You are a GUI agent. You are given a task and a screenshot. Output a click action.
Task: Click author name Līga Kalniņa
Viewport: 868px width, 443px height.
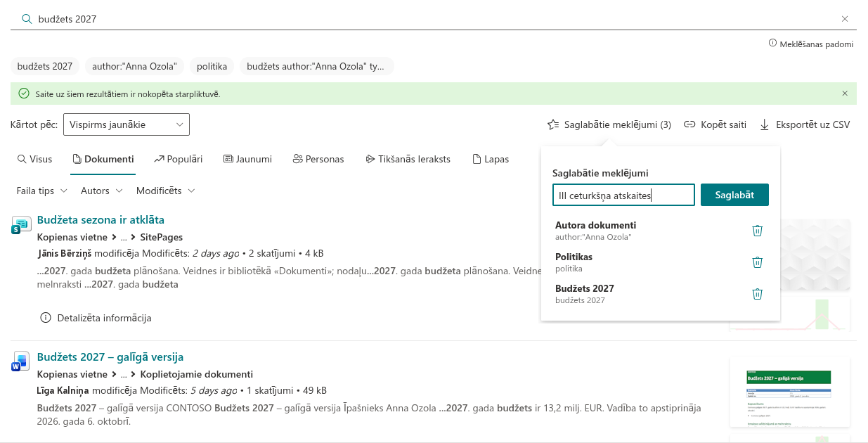[x=63, y=390]
